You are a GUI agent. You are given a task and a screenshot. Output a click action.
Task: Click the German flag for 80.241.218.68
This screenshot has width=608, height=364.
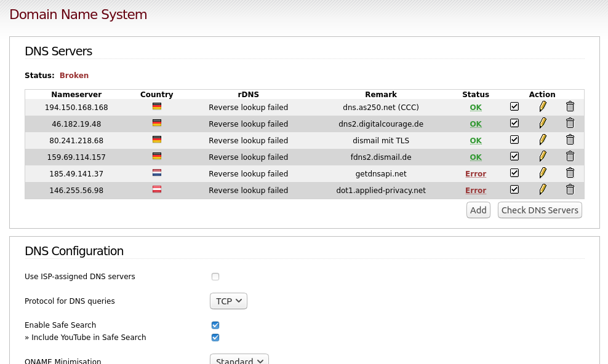pyautogui.click(x=157, y=140)
